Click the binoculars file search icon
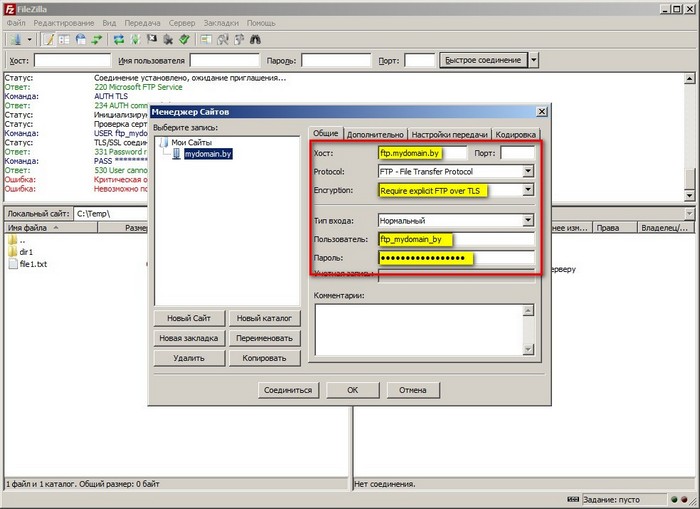 click(255, 40)
